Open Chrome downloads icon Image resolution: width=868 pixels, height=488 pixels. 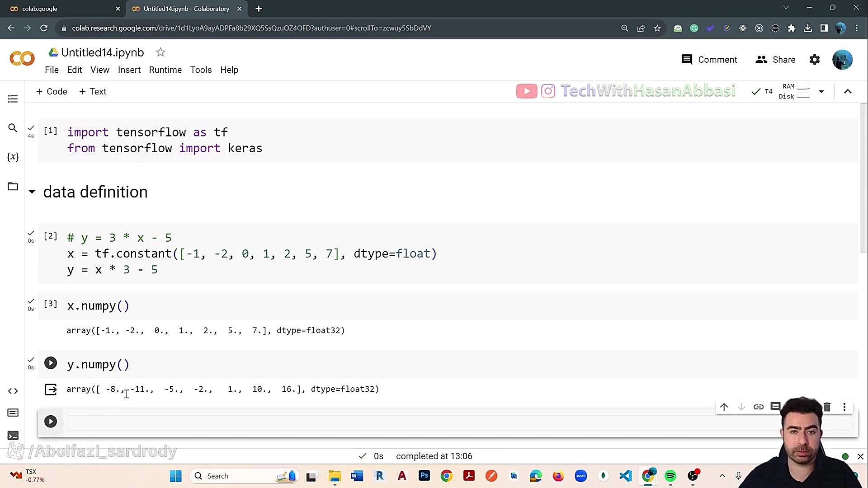coord(808,28)
